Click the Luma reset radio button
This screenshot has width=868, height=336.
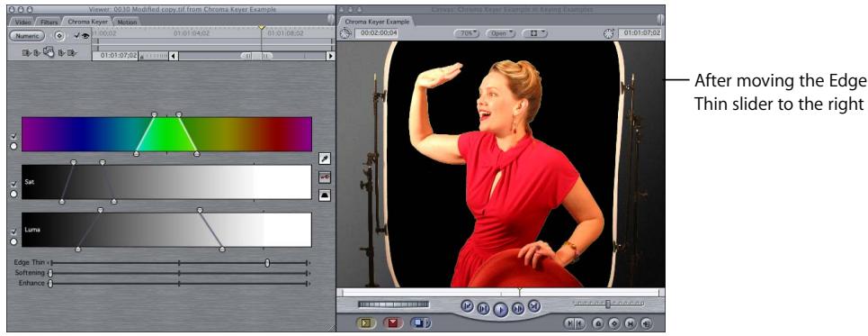pyautogui.click(x=13, y=241)
